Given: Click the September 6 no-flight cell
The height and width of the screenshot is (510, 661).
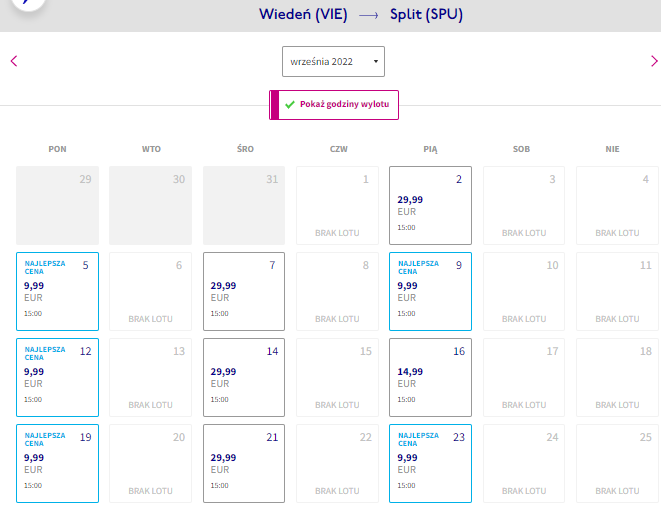Looking at the screenshot, I should click(150, 291).
